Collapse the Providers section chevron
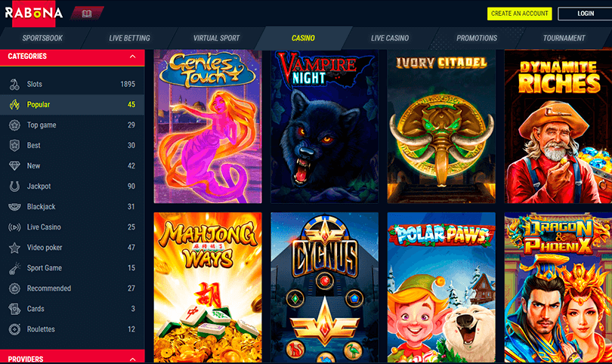This screenshot has height=364, width=612. [133, 359]
